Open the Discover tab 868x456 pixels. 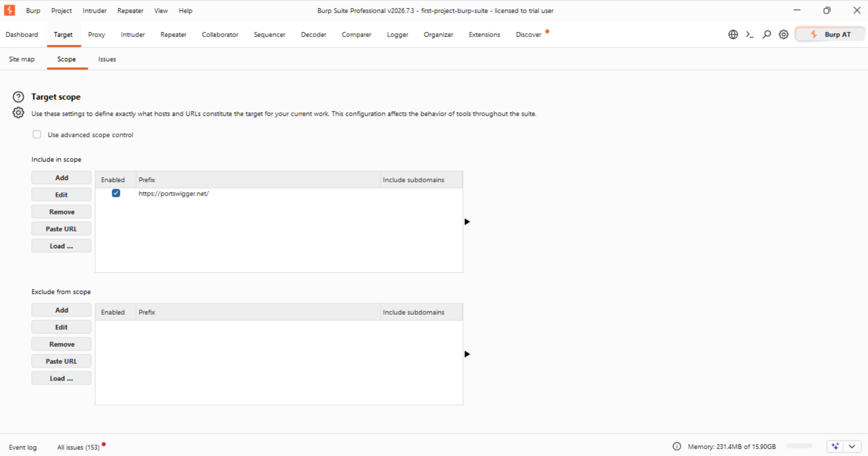pyautogui.click(x=528, y=35)
